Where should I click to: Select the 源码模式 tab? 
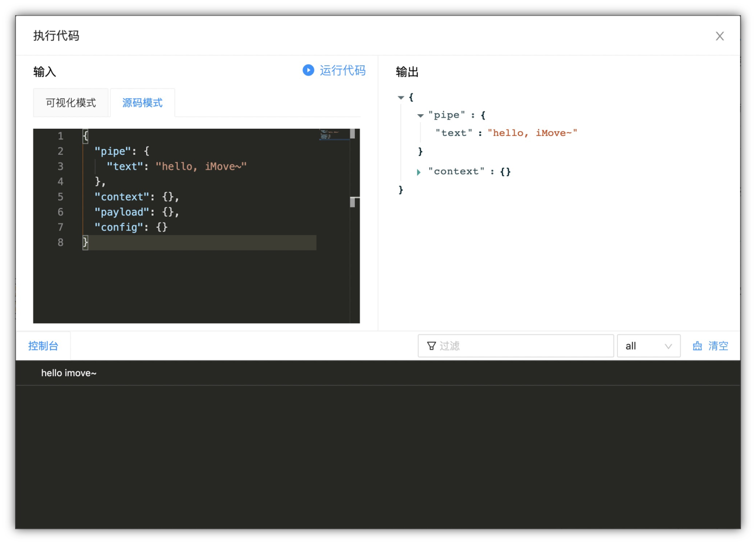142,103
